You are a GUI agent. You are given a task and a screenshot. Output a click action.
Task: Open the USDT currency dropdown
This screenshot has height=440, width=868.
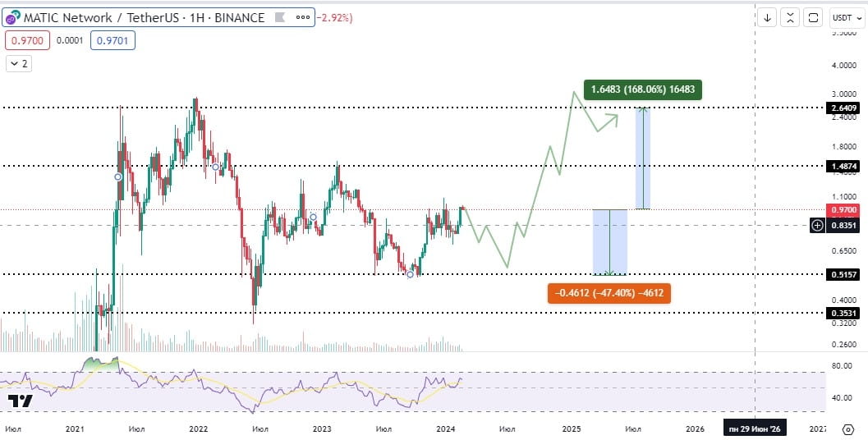coord(847,18)
